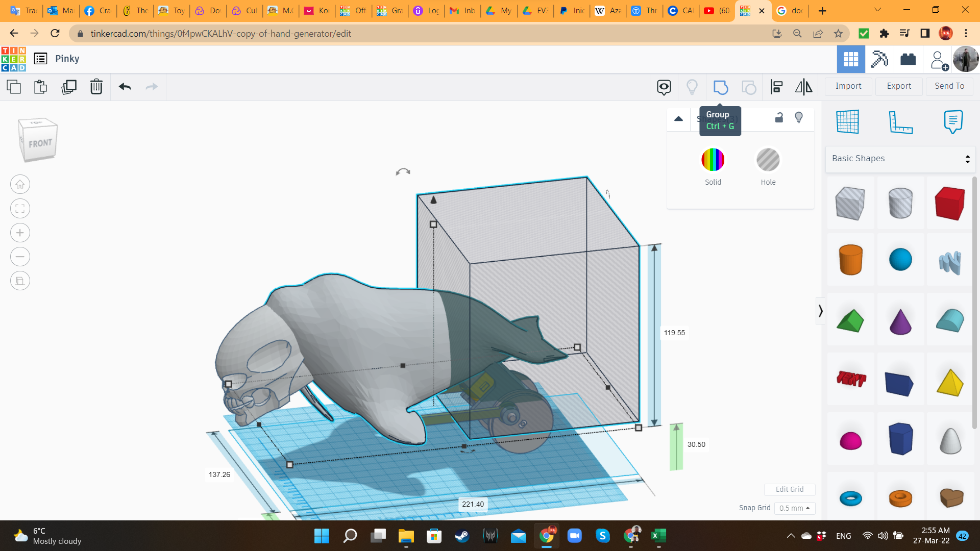The height and width of the screenshot is (551, 980).
Task: Click the Import button
Action: pos(848,86)
